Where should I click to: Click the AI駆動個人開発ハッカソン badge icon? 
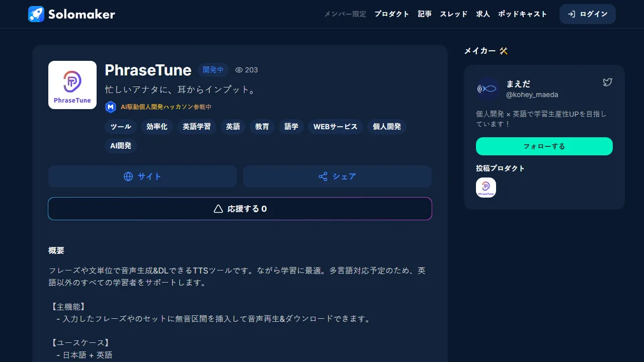point(111,107)
